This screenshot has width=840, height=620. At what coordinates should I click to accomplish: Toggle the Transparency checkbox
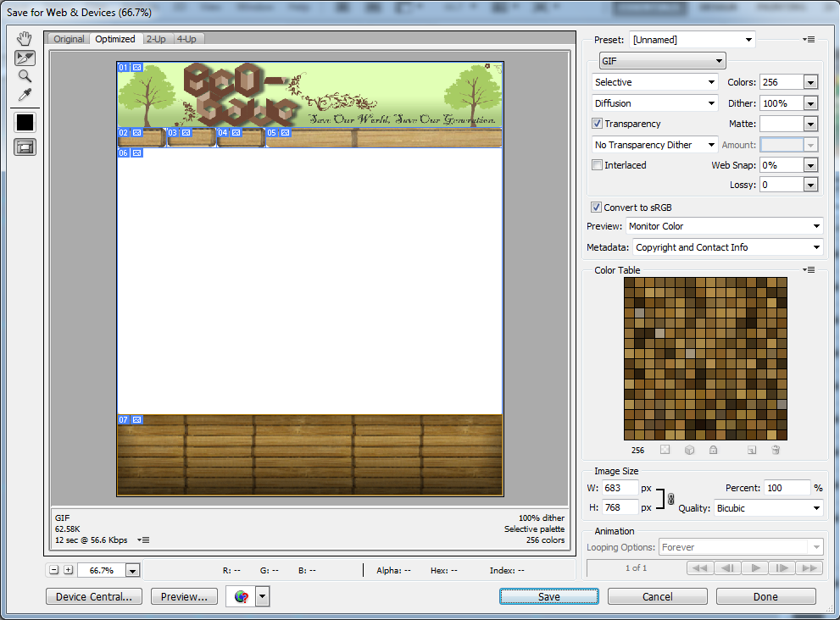coord(597,123)
